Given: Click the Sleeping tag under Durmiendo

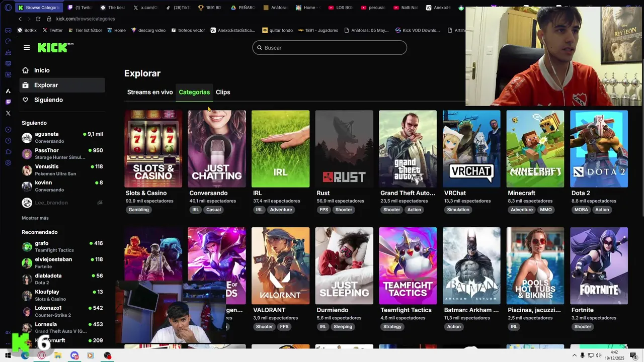Looking at the screenshot, I should [x=343, y=327].
